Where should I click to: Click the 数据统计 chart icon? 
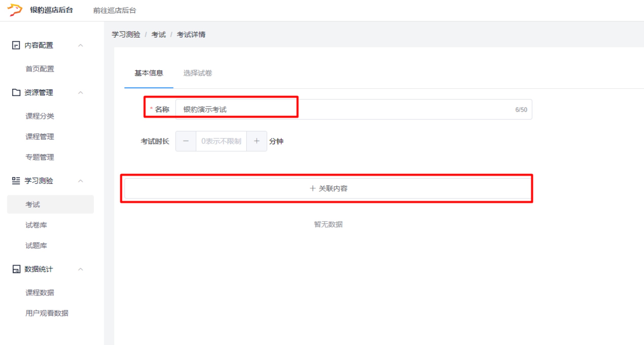pos(16,269)
